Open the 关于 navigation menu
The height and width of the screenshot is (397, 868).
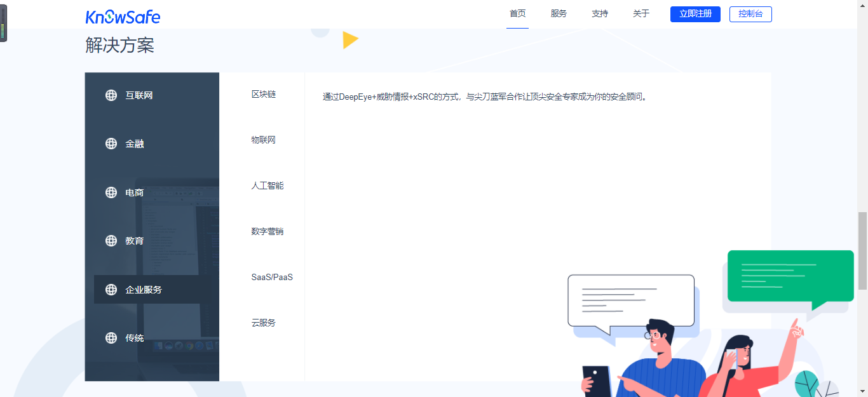641,13
